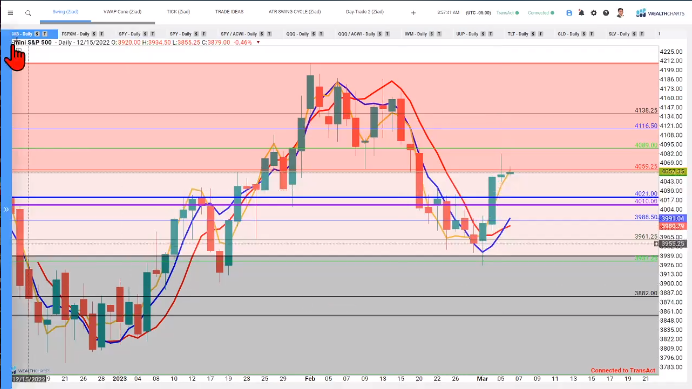
Task: Click the Connected status indicator
Action: pos(541,13)
